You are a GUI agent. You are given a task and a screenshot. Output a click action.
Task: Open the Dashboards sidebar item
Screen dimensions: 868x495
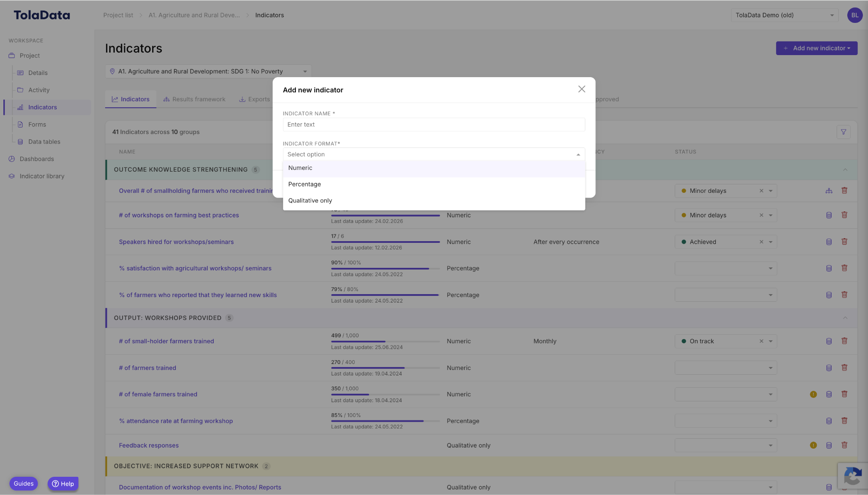(36, 159)
